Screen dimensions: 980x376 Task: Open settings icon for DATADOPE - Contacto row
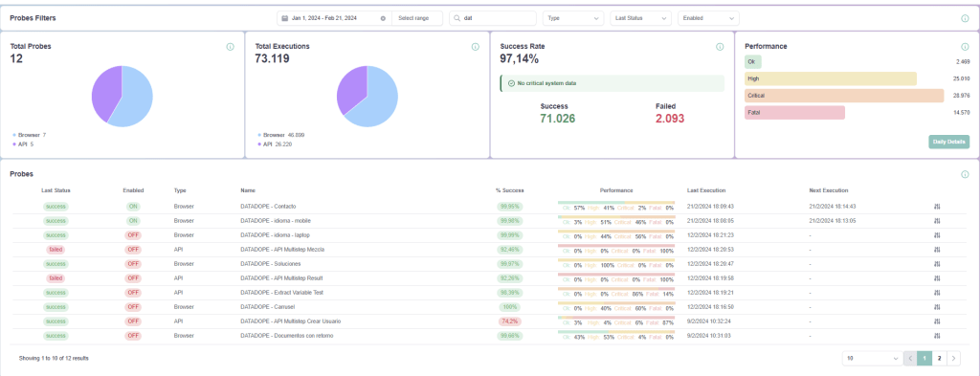click(x=936, y=206)
